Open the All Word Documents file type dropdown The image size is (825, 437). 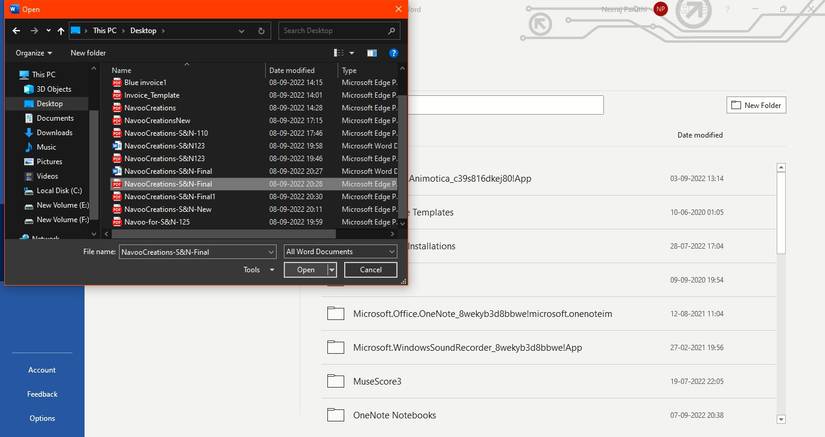[340, 252]
